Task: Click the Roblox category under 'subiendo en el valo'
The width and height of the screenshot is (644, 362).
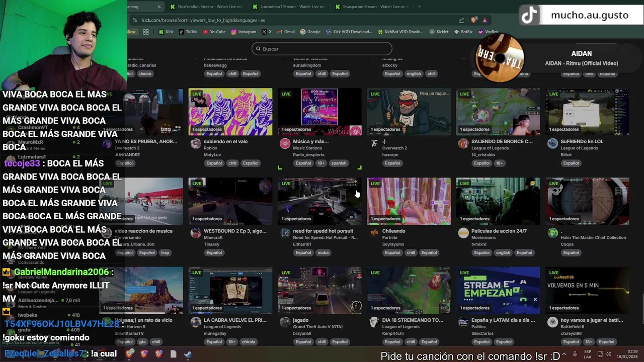Action: [x=210, y=148]
